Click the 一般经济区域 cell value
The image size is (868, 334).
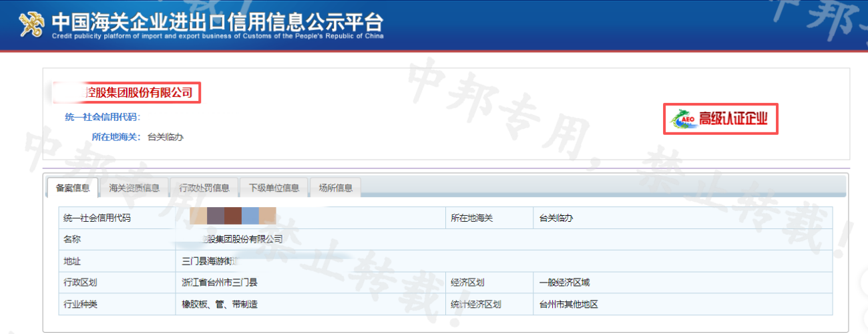point(564,283)
